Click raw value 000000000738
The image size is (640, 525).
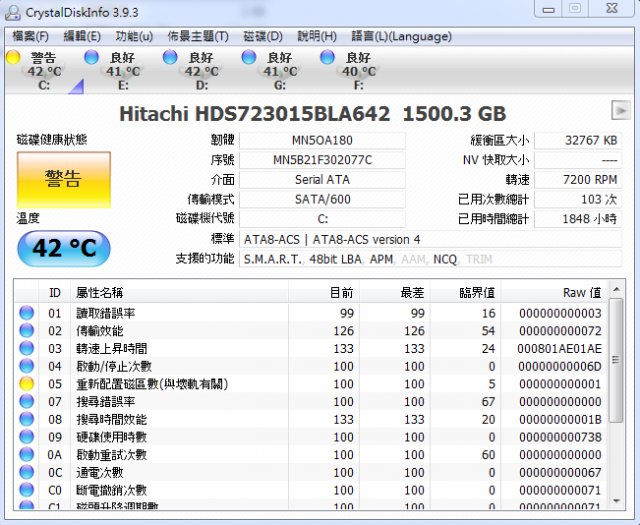560,437
